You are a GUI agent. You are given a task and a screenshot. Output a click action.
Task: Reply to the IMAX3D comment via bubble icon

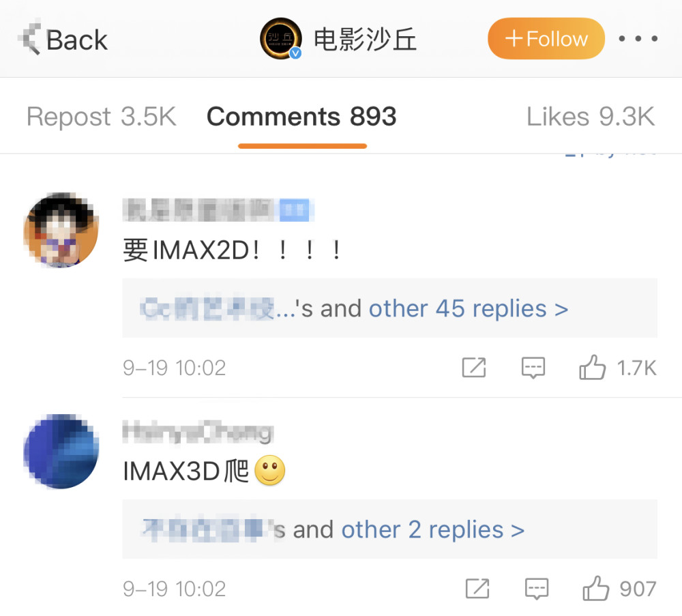click(536, 589)
